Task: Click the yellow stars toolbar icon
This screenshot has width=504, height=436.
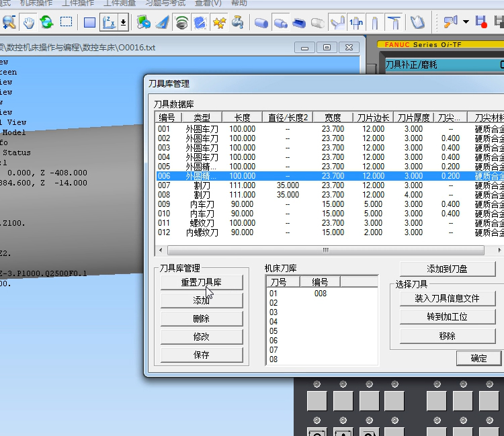Action: coord(219,22)
